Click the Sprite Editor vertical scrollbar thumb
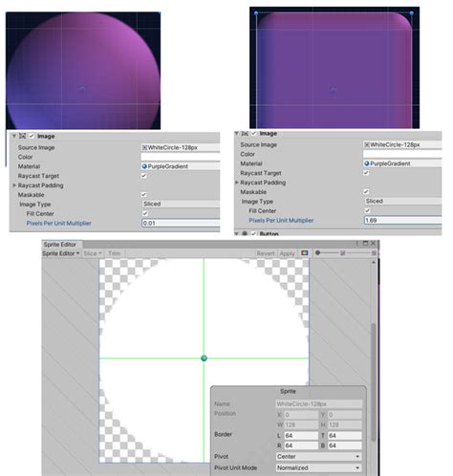 click(374, 382)
